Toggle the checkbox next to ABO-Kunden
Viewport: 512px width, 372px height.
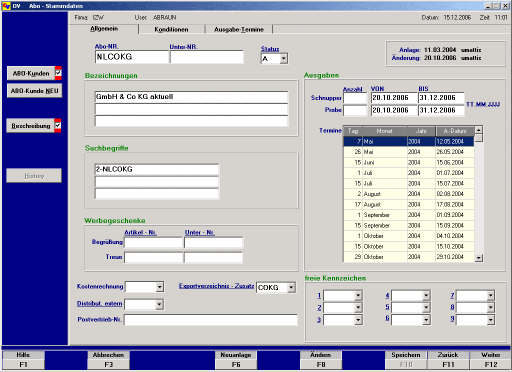point(58,73)
